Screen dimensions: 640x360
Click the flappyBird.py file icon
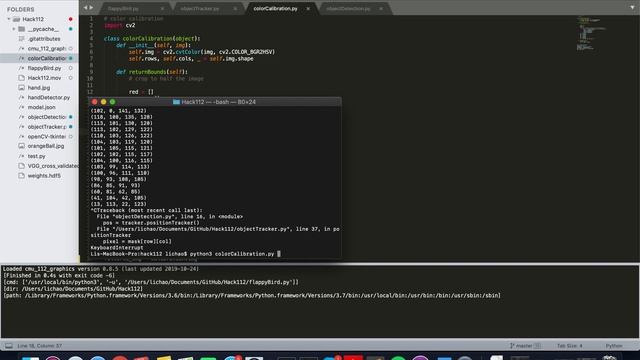click(x=22, y=68)
